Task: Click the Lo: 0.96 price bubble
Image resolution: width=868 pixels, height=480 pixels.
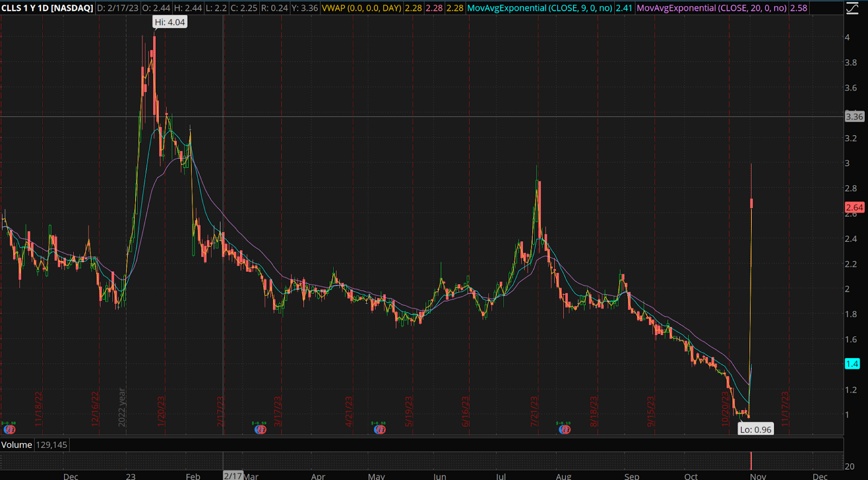Action: pyautogui.click(x=756, y=430)
